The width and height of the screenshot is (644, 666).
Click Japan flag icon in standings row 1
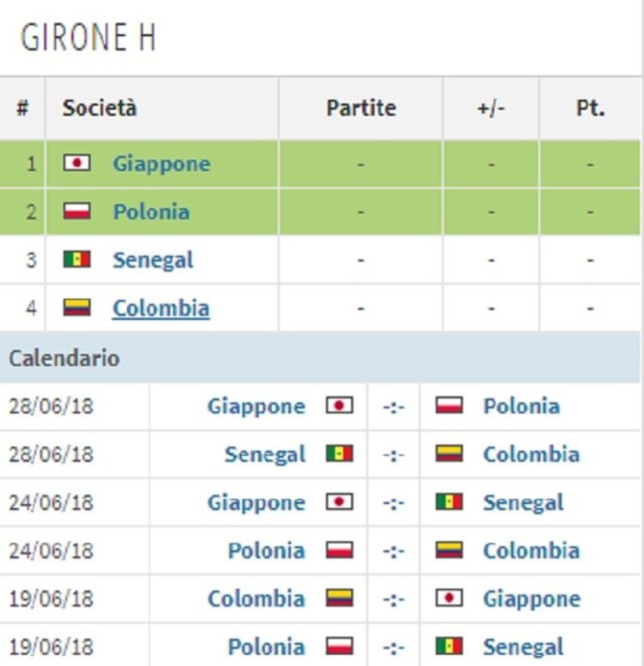(77, 163)
